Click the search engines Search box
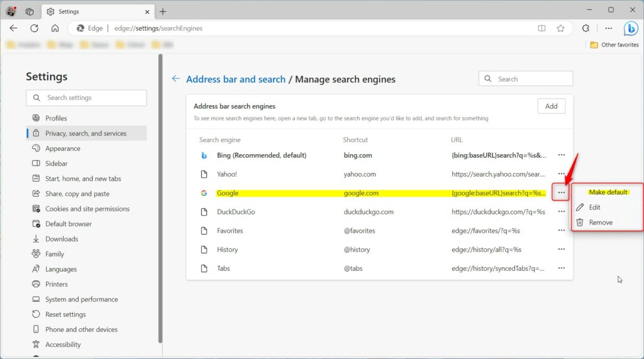Screen dimensions: 644x359 (x=525, y=79)
